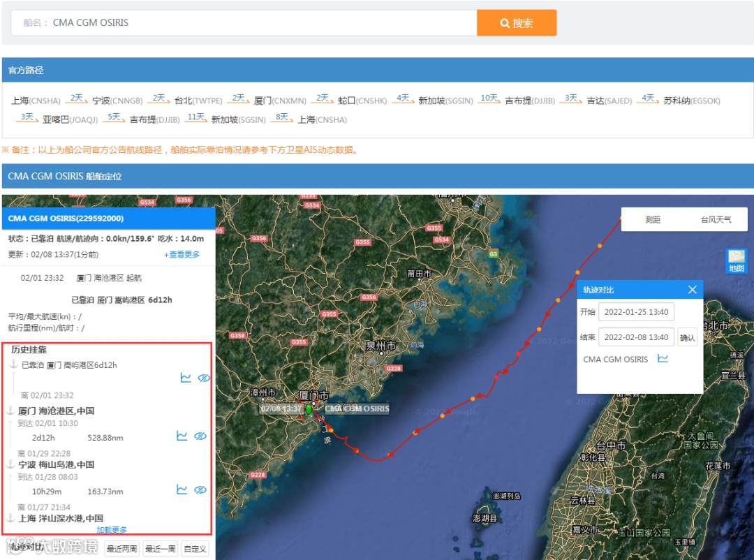754x560 pixels.
Task: Select the 最近一周 button
Action: [160, 548]
